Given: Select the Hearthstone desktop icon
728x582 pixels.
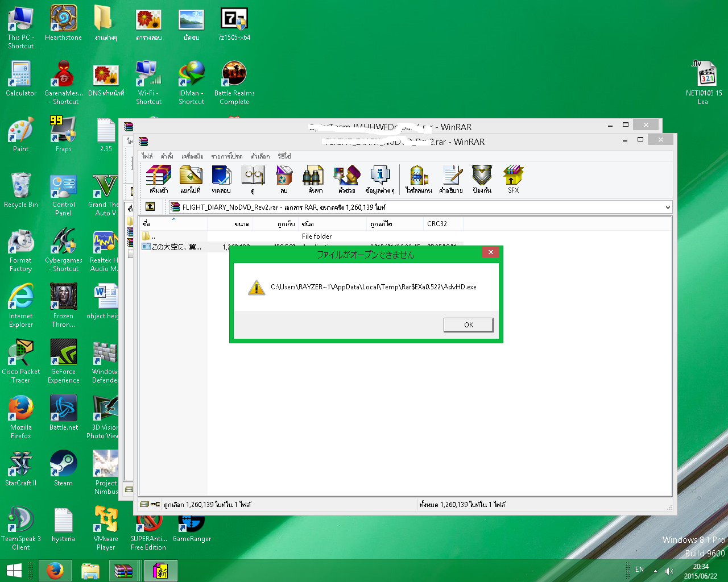Looking at the screenshot, I should [x=64, y=23].
